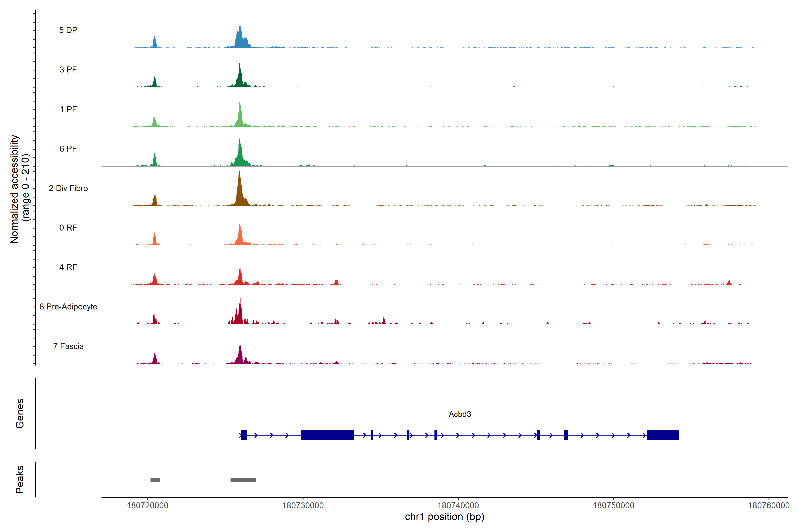Click the 0 RF track label
The width and height of the screenshot is (798, 532).
click(68, 228)
